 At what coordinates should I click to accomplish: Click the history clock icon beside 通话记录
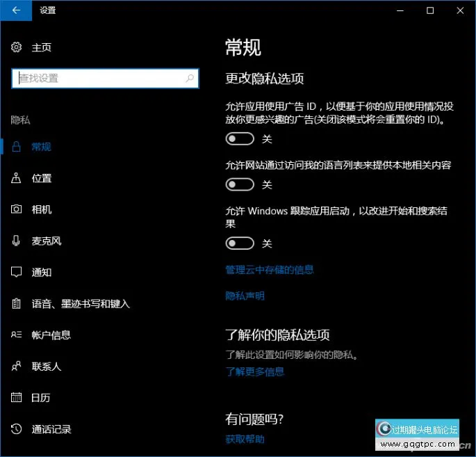(16, 428)
